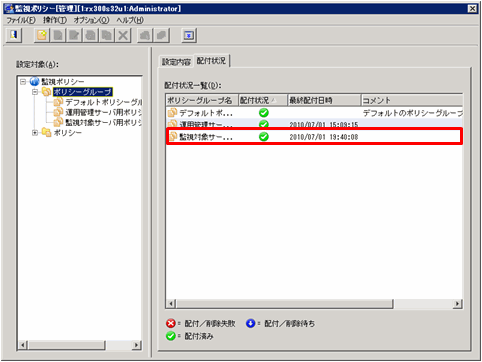Open the ヘルプ(H) menu
This screenshot has width=482, height=362.
pos(130,20)
